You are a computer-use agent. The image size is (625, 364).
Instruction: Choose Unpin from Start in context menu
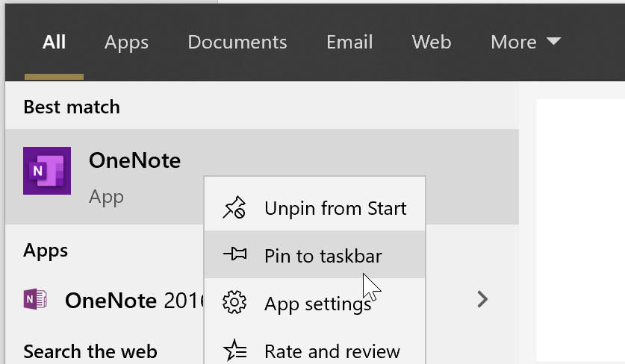coord(315,207)
